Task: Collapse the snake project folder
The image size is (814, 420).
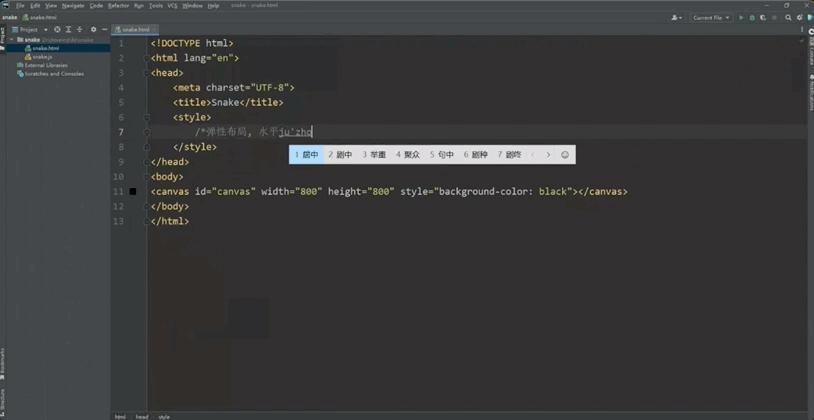Action: 13,40
